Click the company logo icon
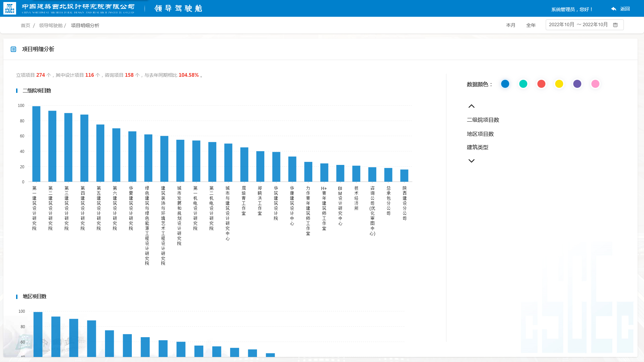Screen dimensions: 644x362 [x=10, y=8]
